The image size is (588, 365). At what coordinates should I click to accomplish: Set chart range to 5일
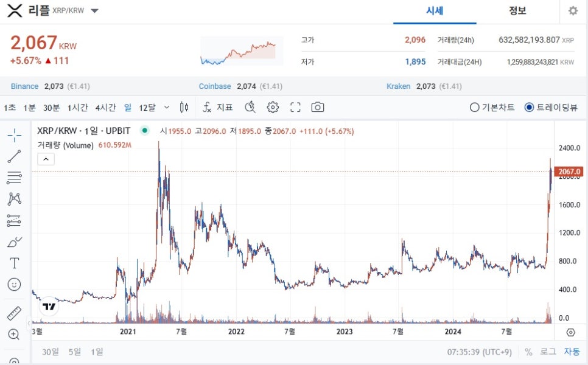(75, 352)
